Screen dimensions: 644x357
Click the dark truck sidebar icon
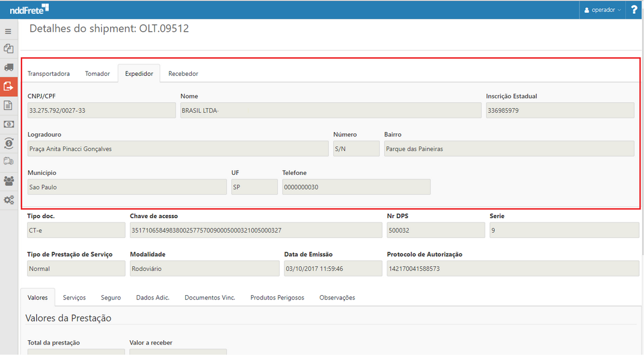click(x=8, y=67)
